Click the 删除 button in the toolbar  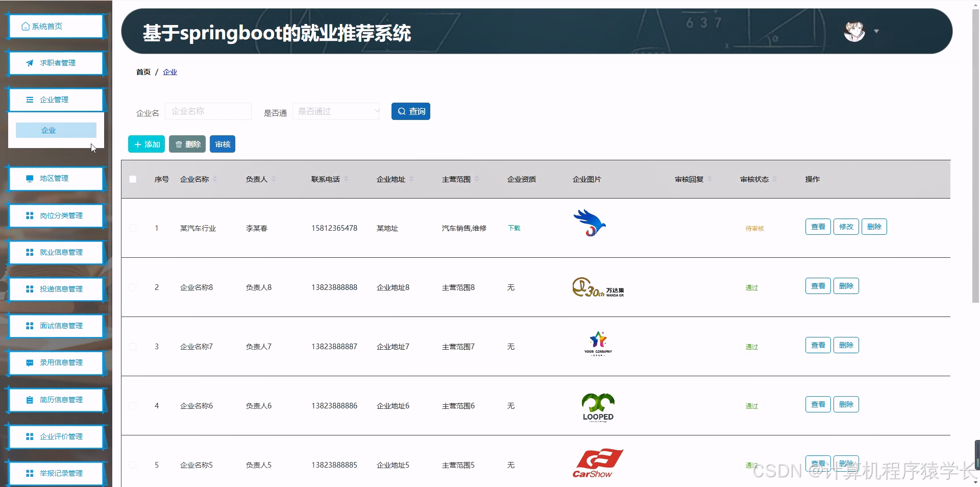(187, 144)
